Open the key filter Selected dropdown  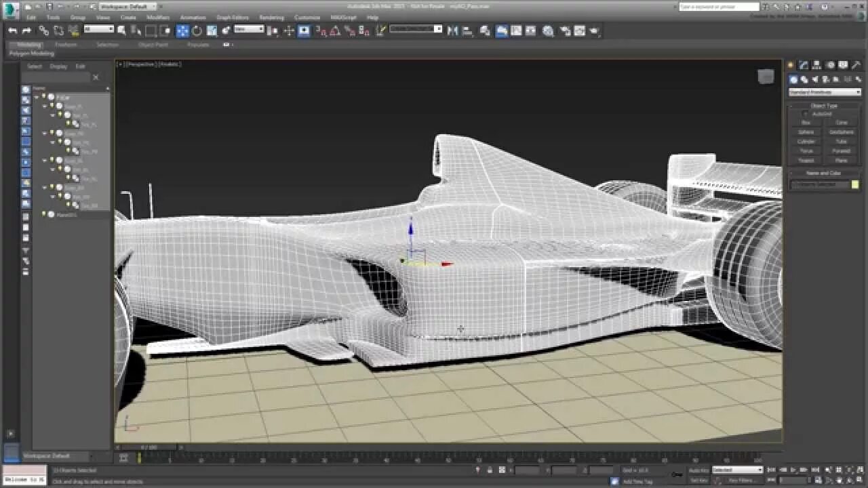737,470
